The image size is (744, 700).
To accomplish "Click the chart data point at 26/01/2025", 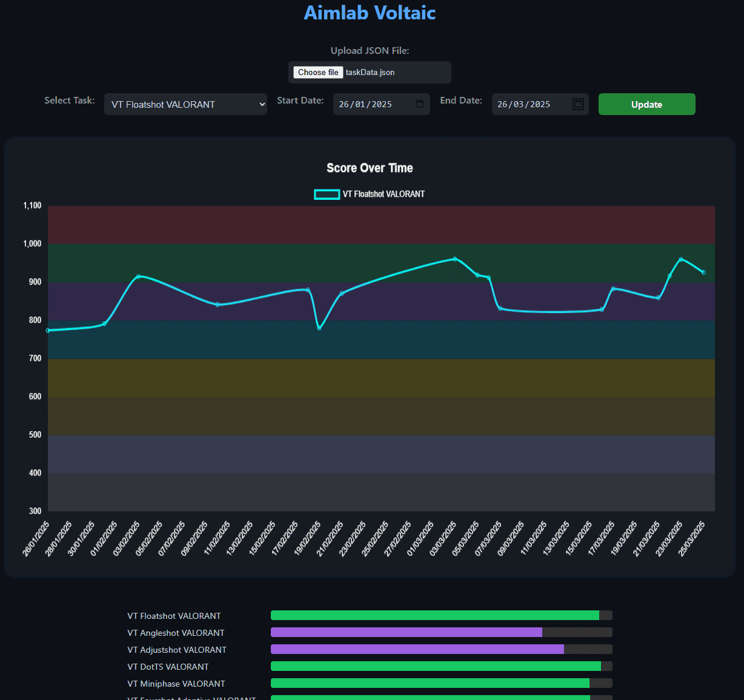I will tap(48, 331).
